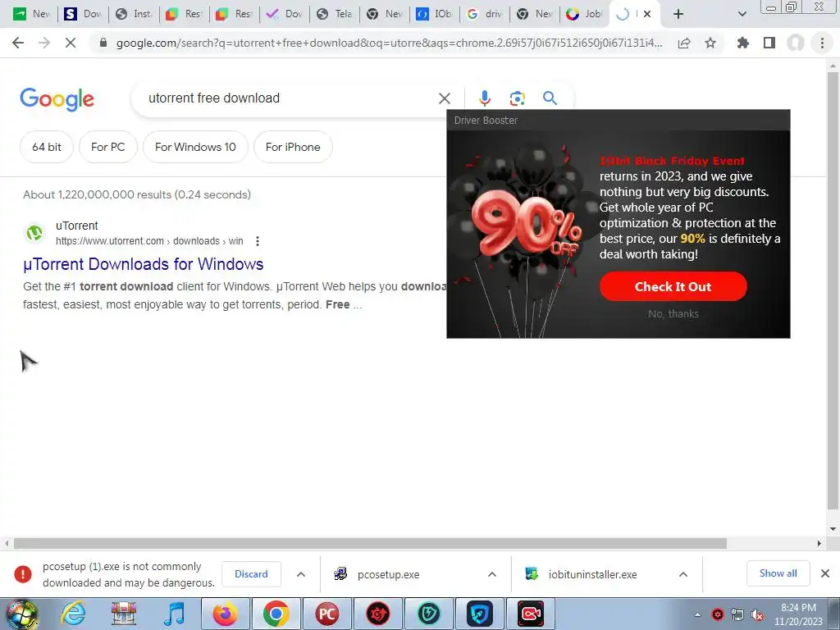Open Chrome's three-dot menu
Screen dimensions: 840x630
(x=822, y=43)
